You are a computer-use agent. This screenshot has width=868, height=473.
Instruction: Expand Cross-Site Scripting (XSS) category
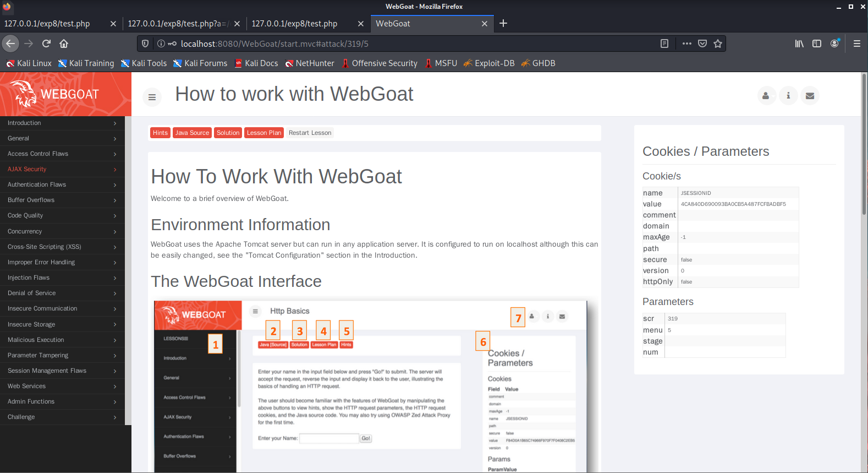[x=62, y=247]
